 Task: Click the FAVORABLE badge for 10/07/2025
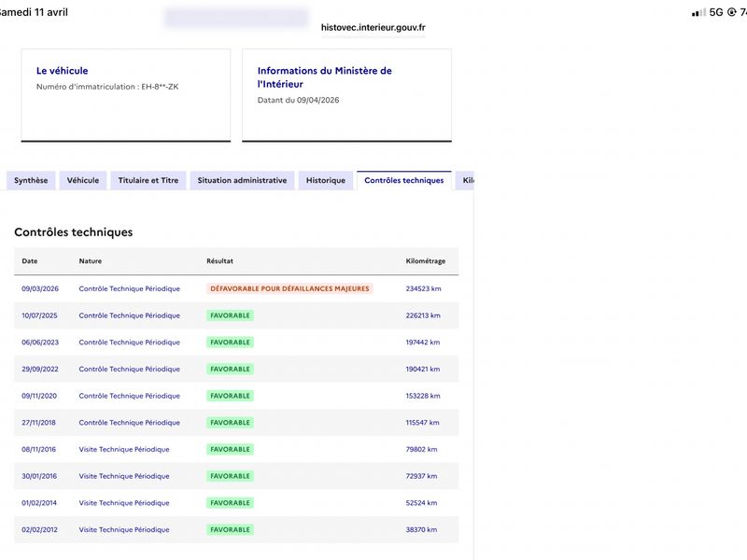230,315
